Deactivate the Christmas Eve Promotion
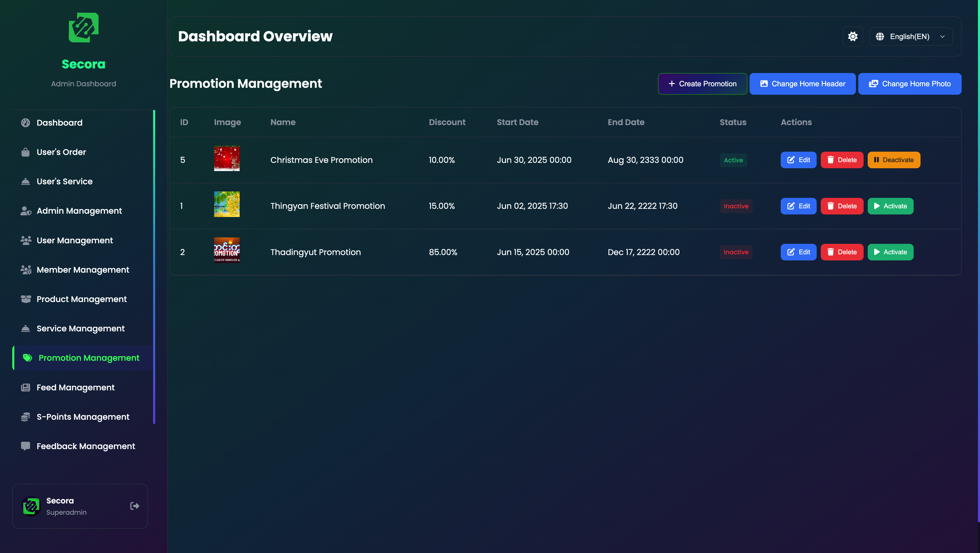 pos(894,160)
